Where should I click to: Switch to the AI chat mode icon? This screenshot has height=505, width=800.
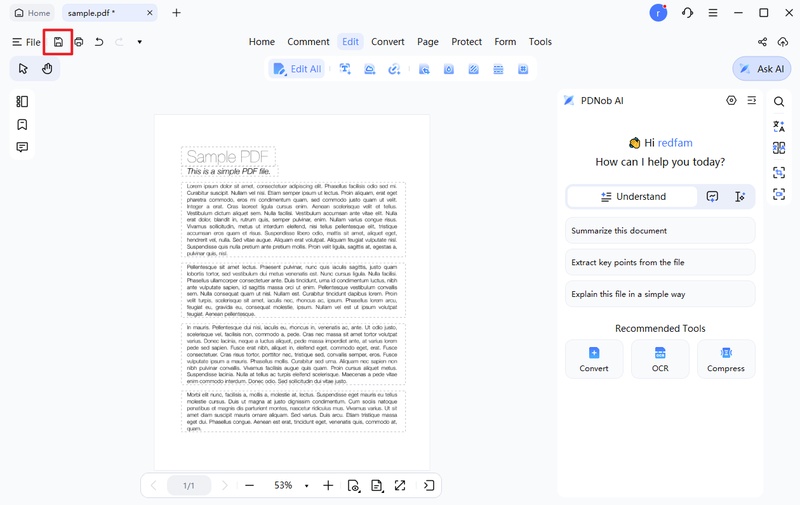[x=712, y=196]
